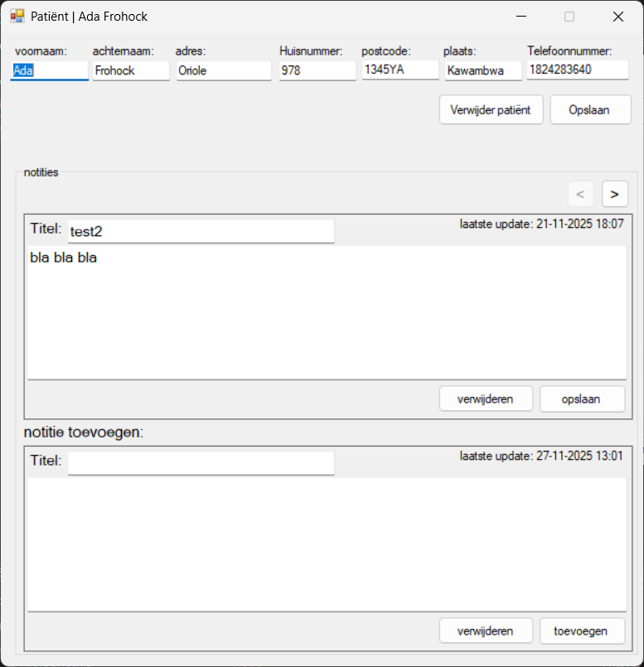Close the Patiënt window
The image size is (644, 667).
point(617,17)
